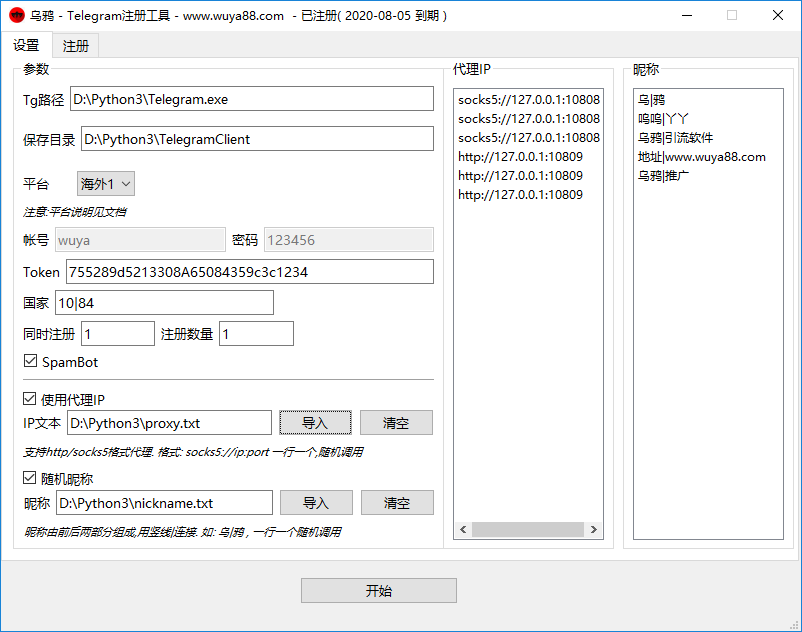The height and width of the screenshot is (632, 802).
Task: Focus the 同时注册 number field
Action: point(118,333)
